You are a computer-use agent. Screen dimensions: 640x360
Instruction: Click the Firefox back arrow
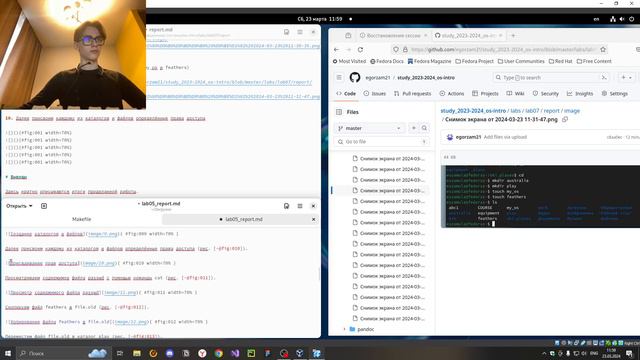[336, 49]
